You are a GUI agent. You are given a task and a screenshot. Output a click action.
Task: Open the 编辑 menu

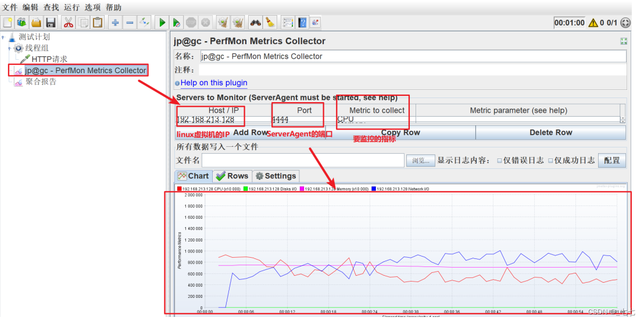(x=30, y=8)
